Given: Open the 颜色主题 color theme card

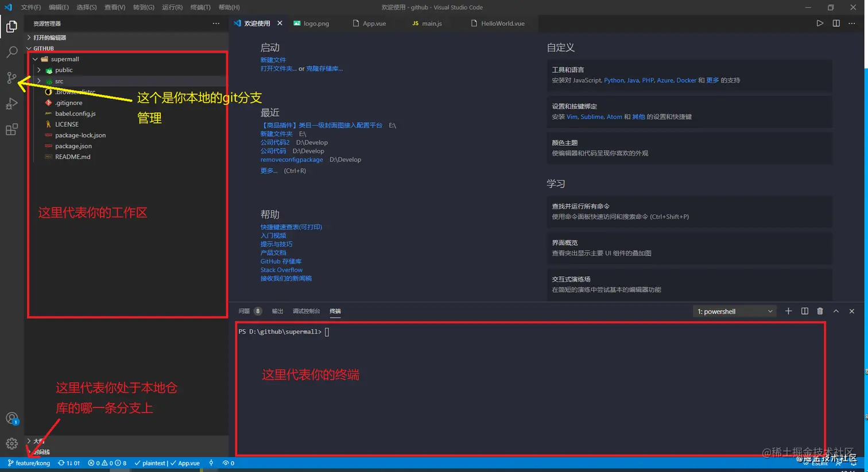Looking at the screenshot, I should 689,148.
